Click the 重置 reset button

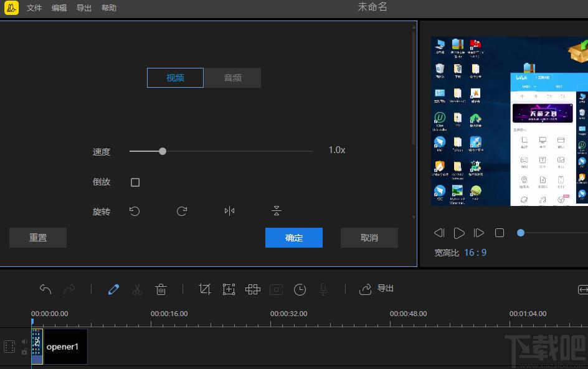coord(38,238)
